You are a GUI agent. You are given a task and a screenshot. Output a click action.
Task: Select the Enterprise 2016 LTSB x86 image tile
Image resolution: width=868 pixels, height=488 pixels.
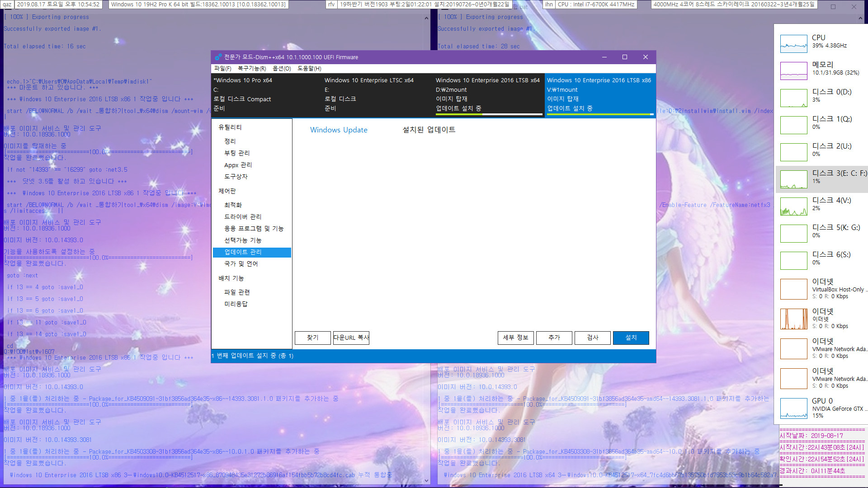[x=600, y=94]
